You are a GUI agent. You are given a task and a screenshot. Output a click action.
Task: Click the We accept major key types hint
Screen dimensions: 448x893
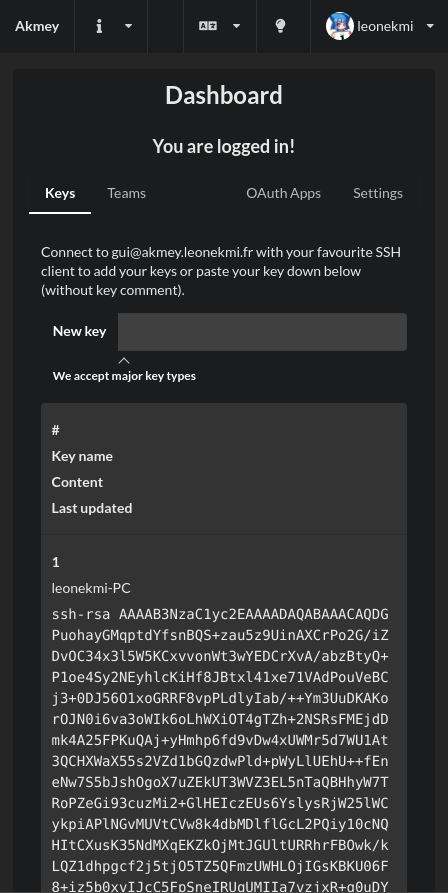click(x=124, y=376)
